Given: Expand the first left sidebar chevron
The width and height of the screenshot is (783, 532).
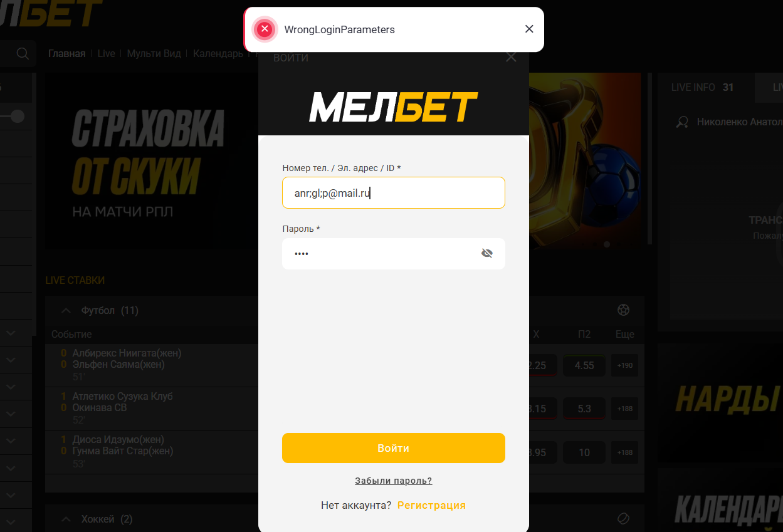Looking at the screenshot, I should 11,333.
